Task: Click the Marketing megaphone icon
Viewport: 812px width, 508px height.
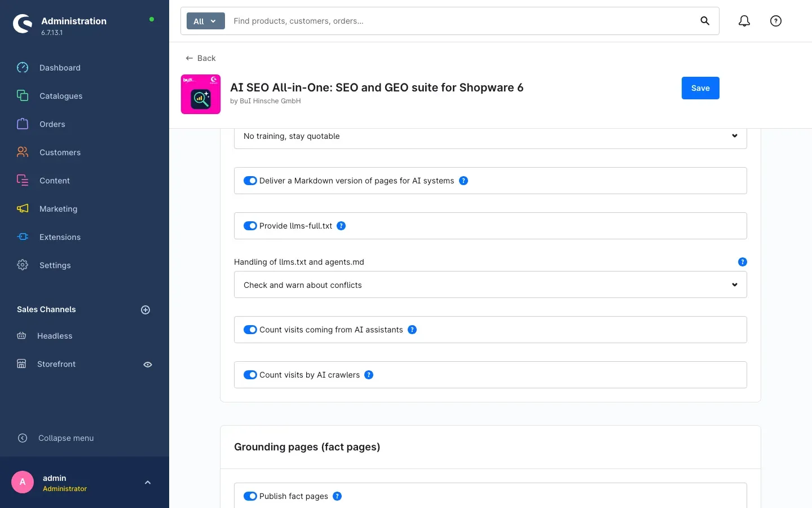Action: click(23, 209)
